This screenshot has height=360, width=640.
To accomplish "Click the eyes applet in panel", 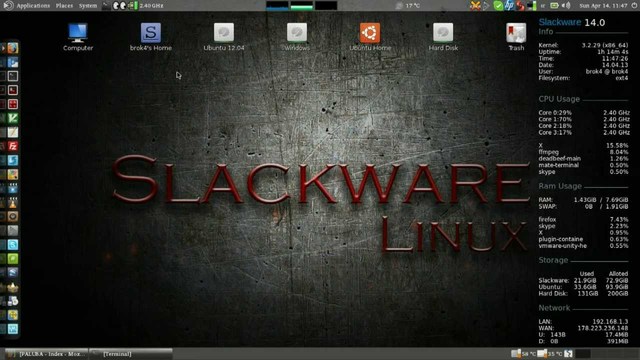I will [x=119, y=6].
